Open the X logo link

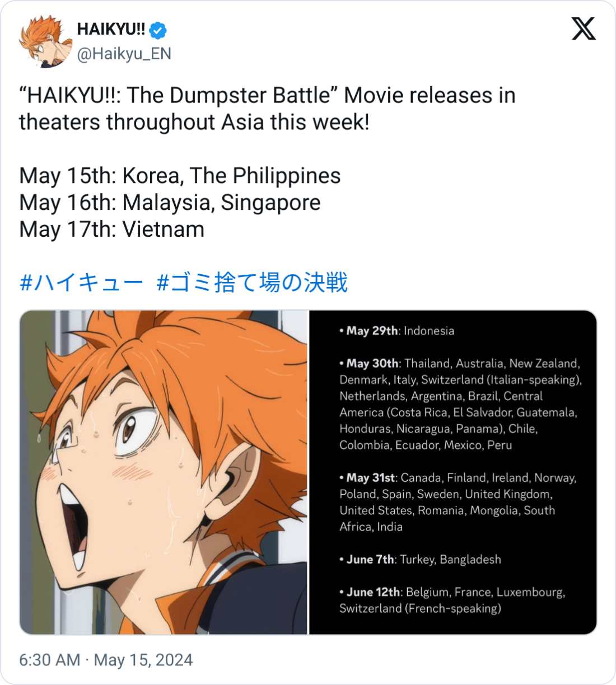pos(584,29)
